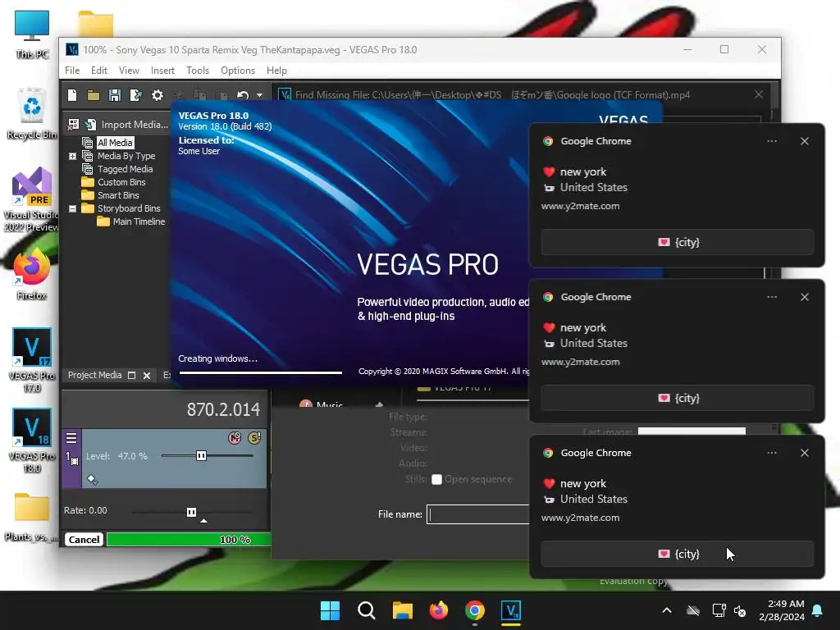Expand the Media By Type node
The width and height of the screenshot is (840, 630).
click(73, 156)
